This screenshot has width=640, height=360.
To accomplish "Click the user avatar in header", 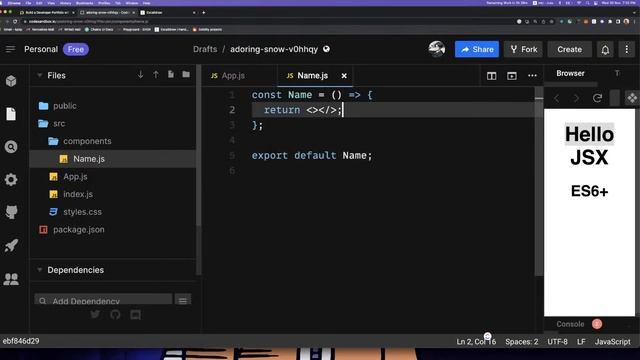I will click(x=437, y=49).
